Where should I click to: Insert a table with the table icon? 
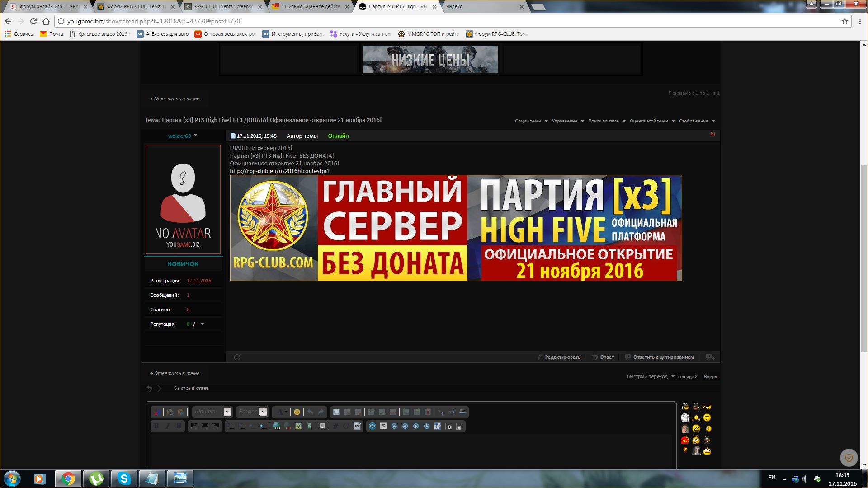pyautogui.click(x=336, y=412)
